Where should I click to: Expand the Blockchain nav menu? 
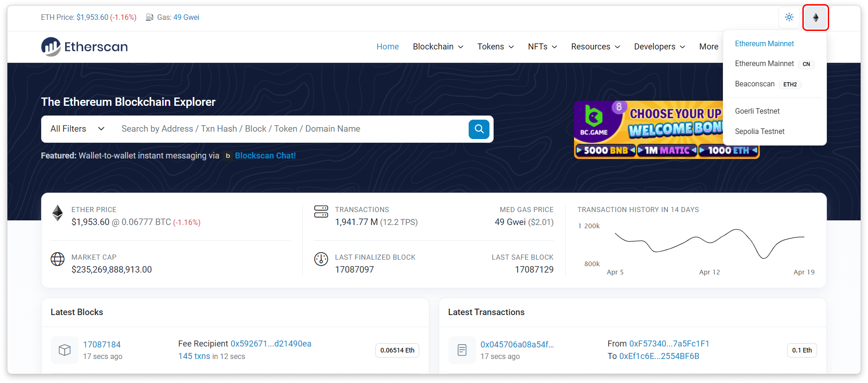[438, 47]
